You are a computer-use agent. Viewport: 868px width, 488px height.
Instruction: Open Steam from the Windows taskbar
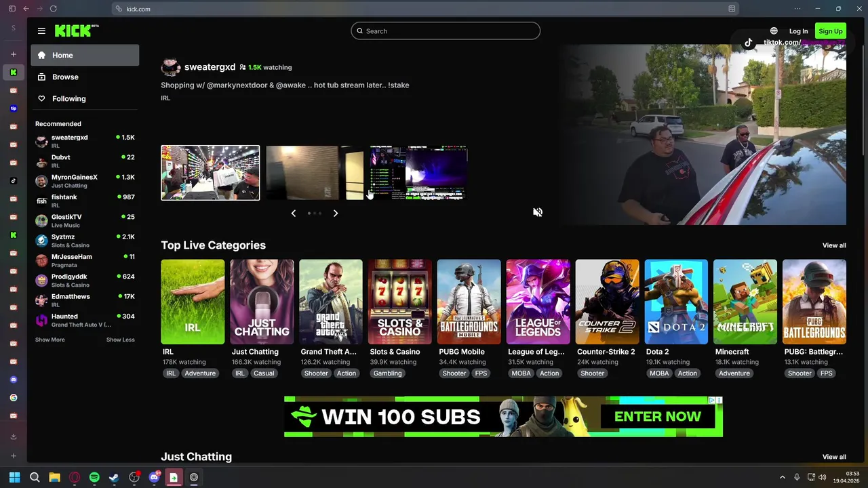pos(114,477)
